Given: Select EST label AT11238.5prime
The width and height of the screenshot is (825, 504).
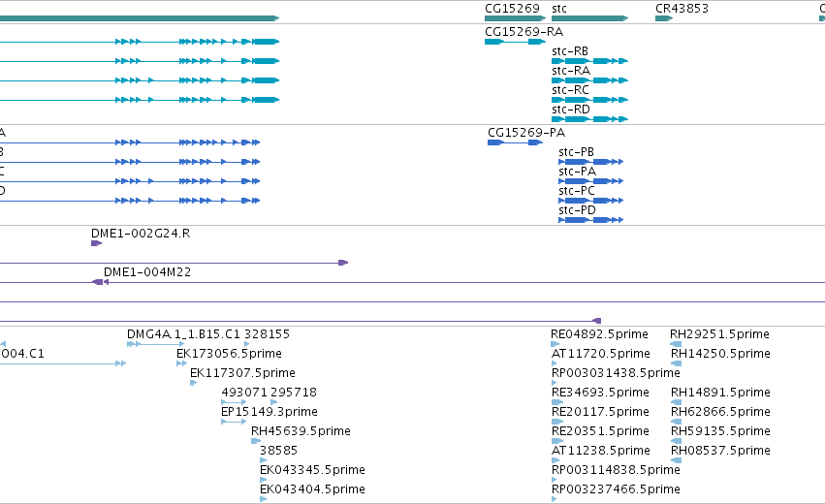Looking at the screenshot, I should coord(601,451).
